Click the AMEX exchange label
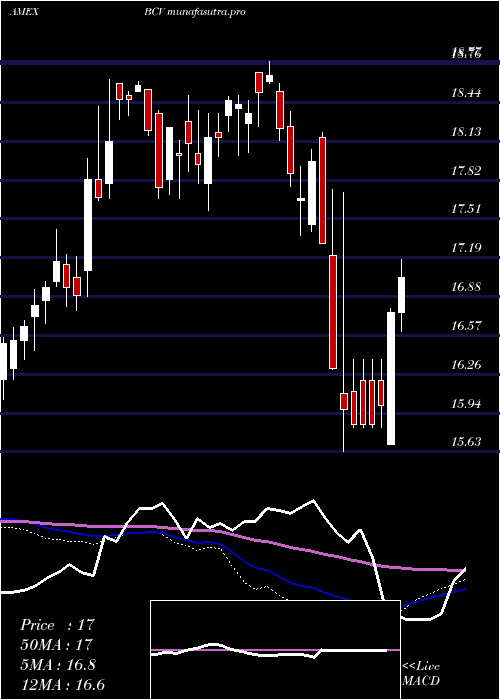 tap(24, 12)
